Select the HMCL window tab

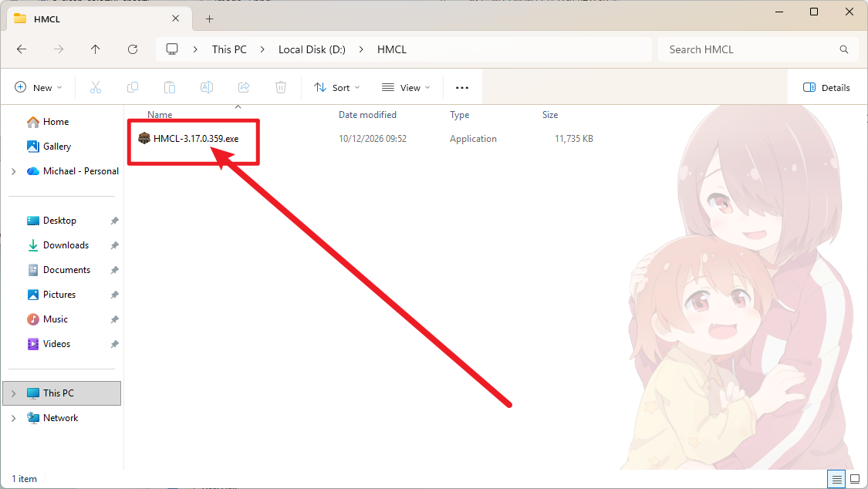(100, 19)
